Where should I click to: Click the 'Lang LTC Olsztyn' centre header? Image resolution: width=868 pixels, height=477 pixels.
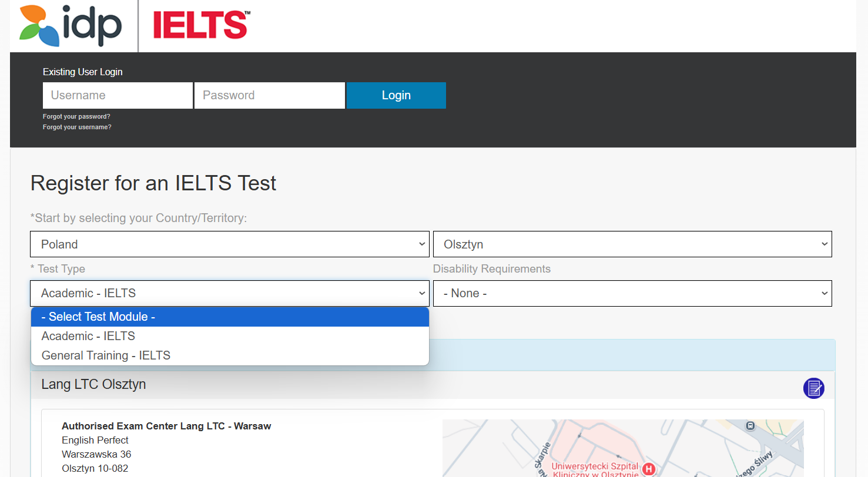coord(93,385)
